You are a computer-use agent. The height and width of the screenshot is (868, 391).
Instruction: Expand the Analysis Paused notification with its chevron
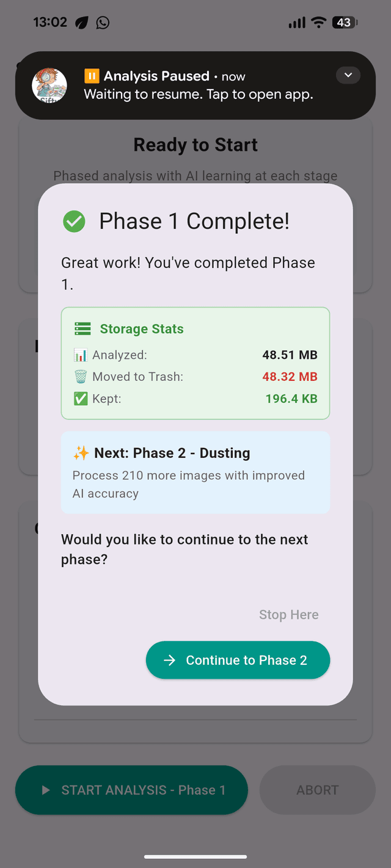pos(348,74)
